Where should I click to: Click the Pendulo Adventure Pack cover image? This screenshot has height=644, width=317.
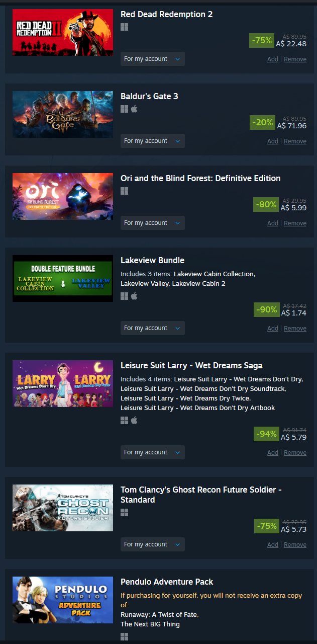[63, 600]
